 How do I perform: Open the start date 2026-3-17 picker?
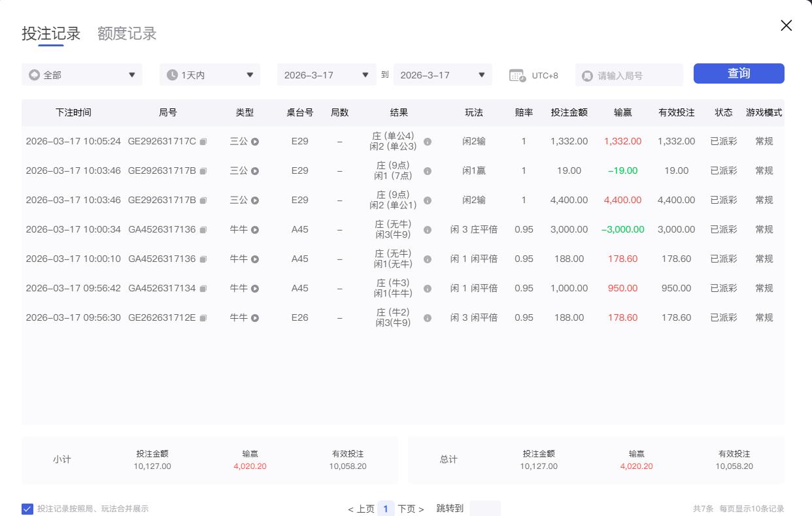[326, 75]
